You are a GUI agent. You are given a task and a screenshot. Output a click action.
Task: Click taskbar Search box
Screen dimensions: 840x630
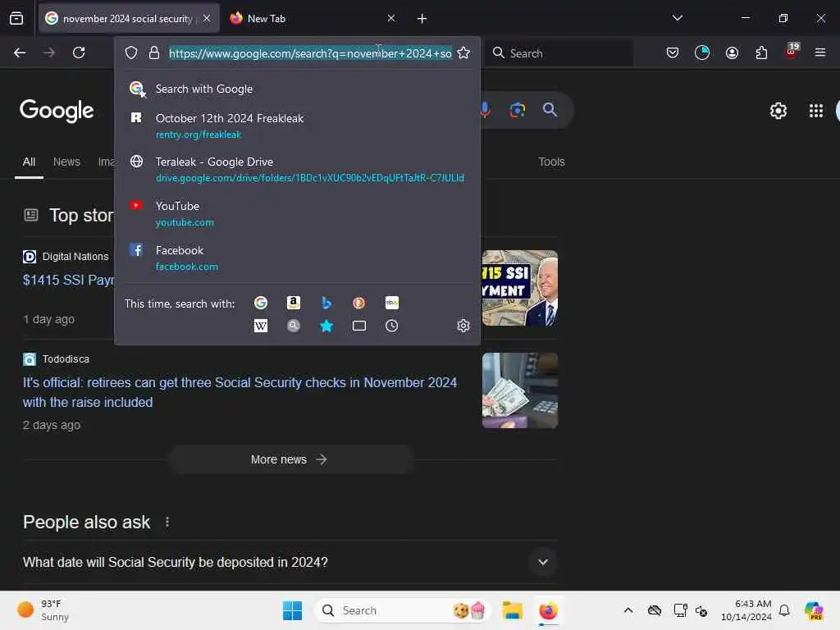coord(403,610)
